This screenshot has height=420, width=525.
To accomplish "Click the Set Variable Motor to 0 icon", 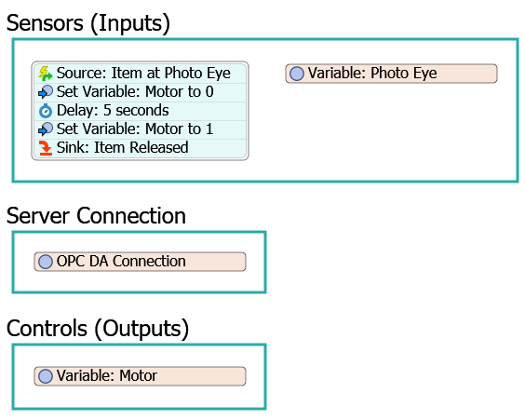I will click(46, 92).
